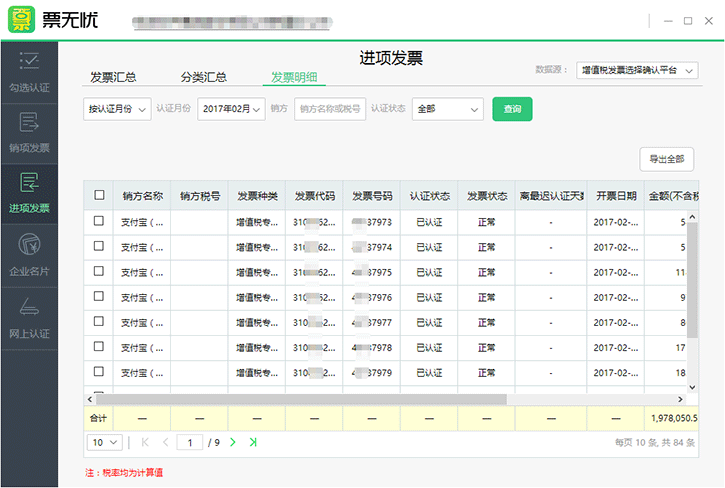Screen dimensions: 725x488
Task: Check the row with invoice number ending 37975
Action: click(98, 271)
